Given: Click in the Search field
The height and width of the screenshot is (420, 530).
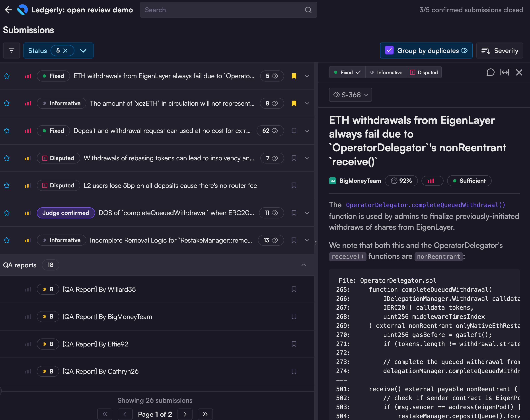Looking at the screenshot, I should pyautogui.click(x=221, y=10).
